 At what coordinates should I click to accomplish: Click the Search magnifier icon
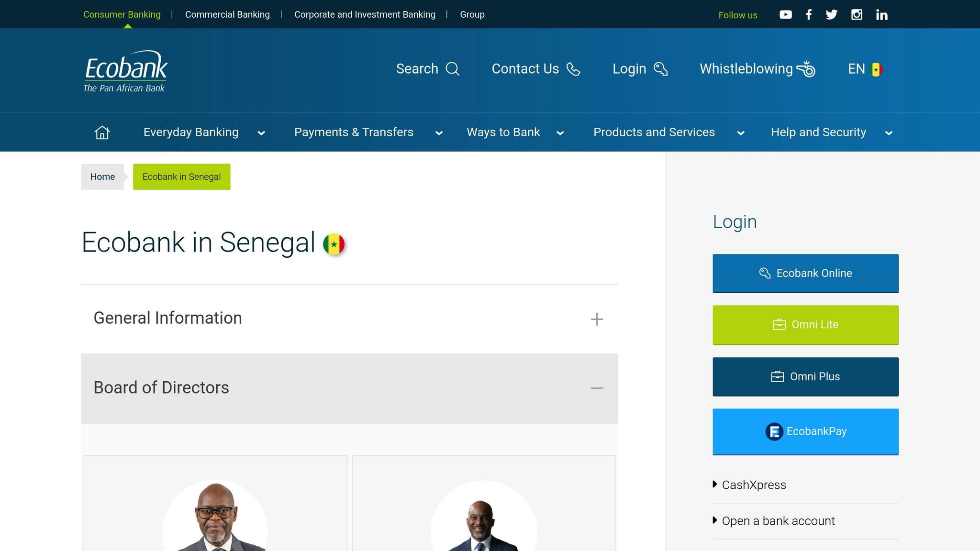(x=452, y=69)
